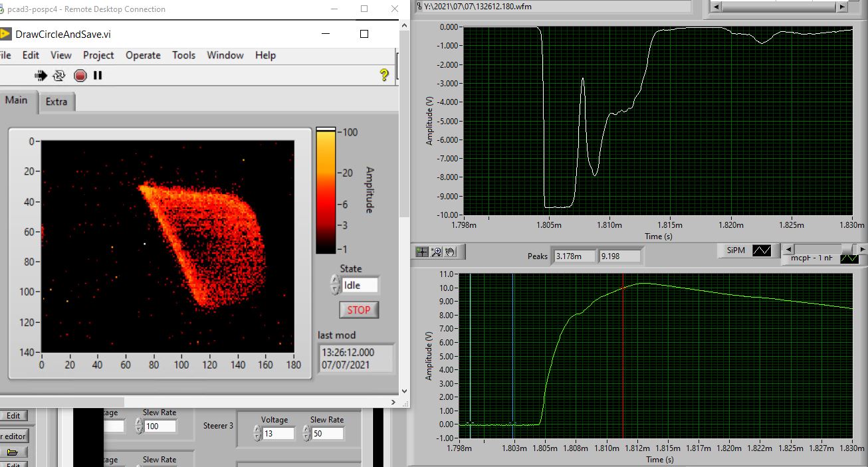Click the Pause execution icon
The image size is (868, 467).
(x=98, y=76)
